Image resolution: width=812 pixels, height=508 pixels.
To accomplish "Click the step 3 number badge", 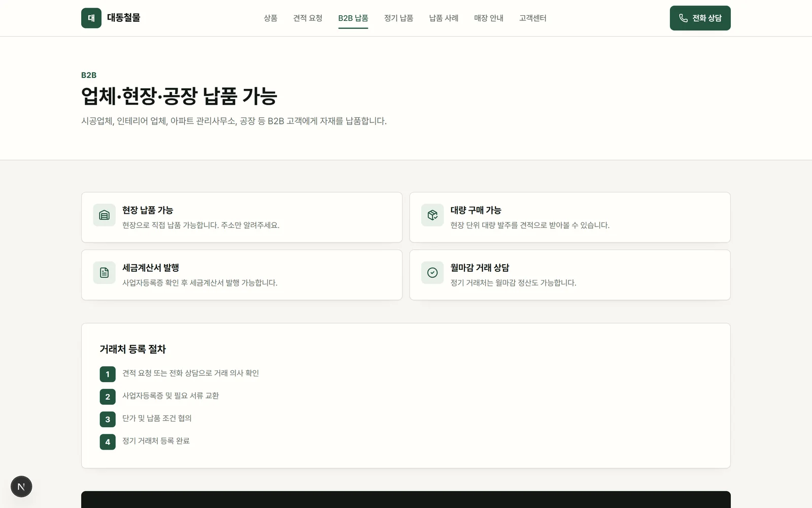I will click(108, 419).
